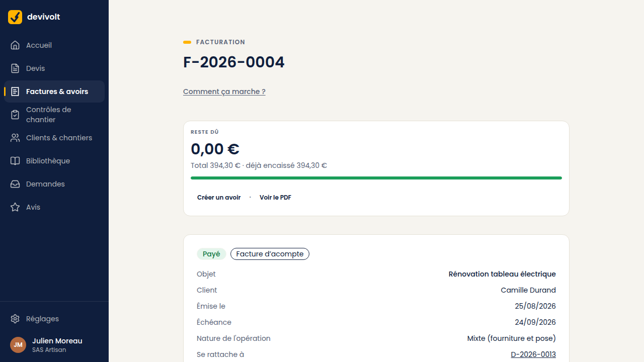The width and height of the screenshot is (644, 362).
Task: Open the Bibliothèque book icon
Action: 15,161
